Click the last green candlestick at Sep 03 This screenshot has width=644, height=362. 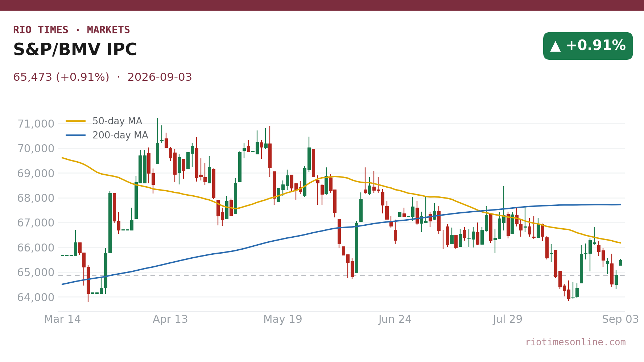[620, 263]
